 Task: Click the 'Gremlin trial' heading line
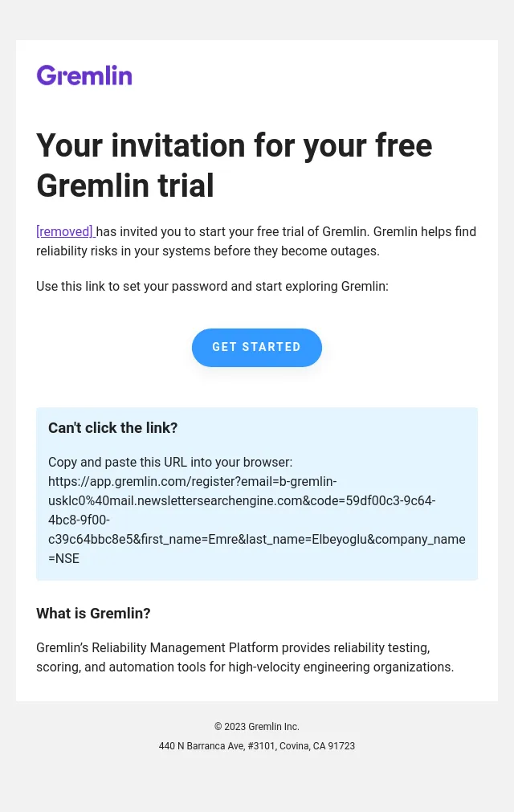tap(125, 186)
